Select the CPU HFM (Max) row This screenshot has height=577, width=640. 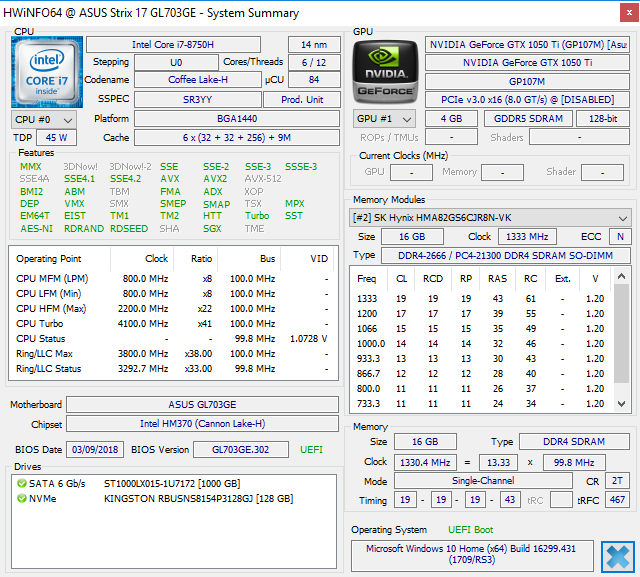coord(173,308)
